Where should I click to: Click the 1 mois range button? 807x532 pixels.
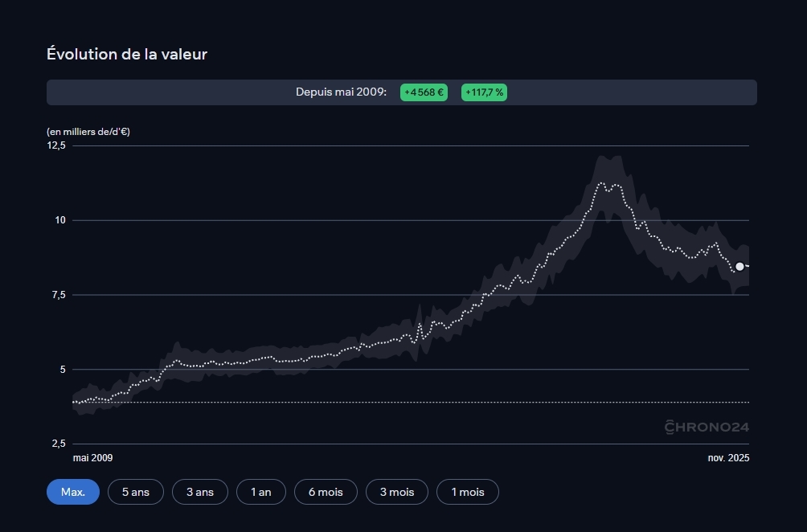468,492
